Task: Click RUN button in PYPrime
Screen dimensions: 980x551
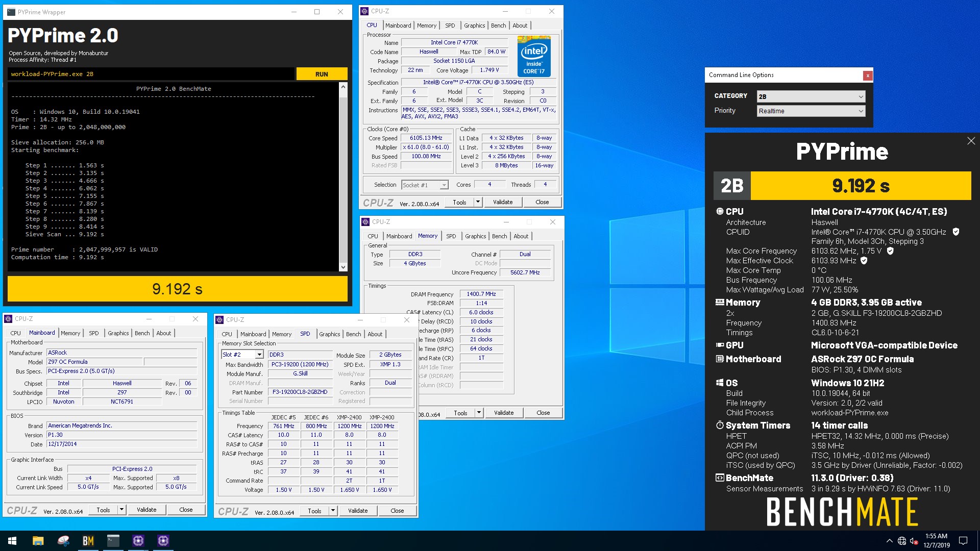Action: 322,74
